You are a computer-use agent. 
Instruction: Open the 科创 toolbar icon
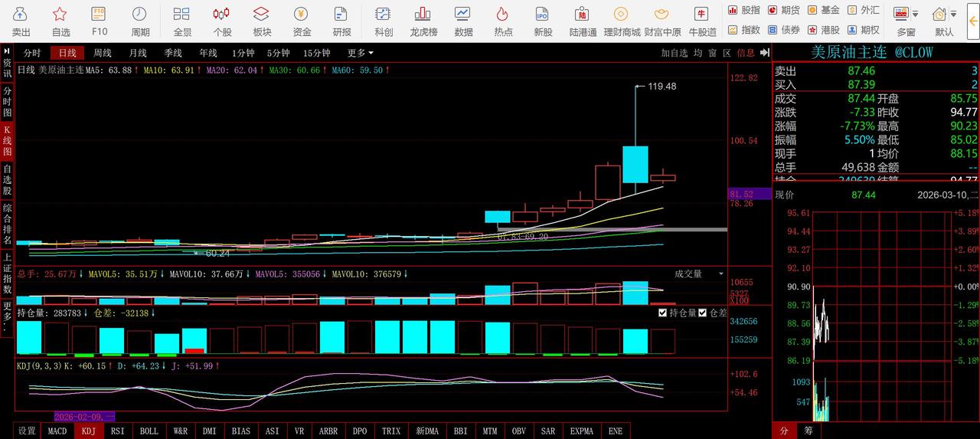coord(384,21)
